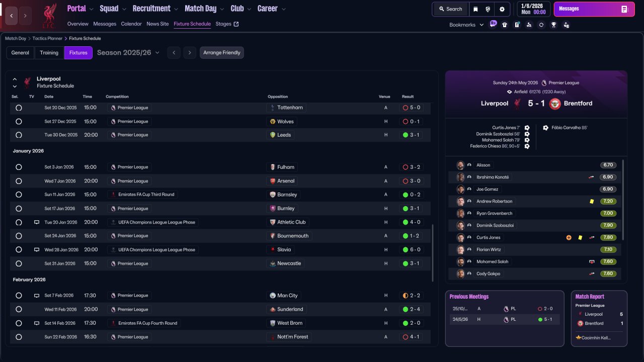The height and width of the screenshot is (362, 644).
Task: Open the settings gear icon
Action: 502,9
